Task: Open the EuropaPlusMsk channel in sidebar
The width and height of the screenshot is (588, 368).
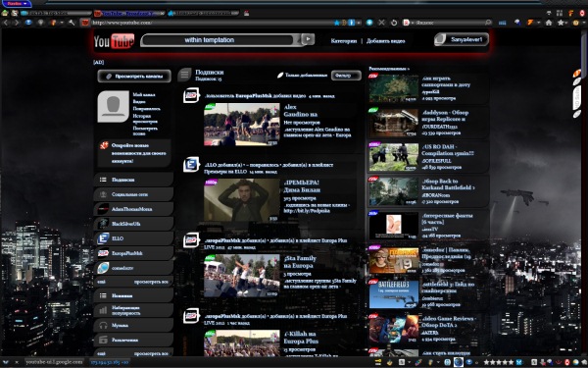Action: 133,253
